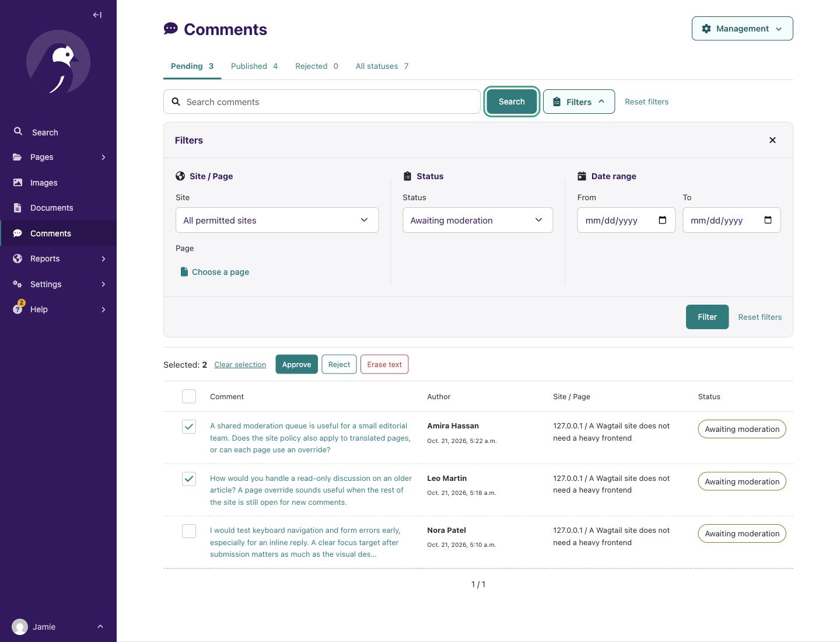
Task: Open the Site dropdown 'All permitted sites'
Action: [277, 220]
